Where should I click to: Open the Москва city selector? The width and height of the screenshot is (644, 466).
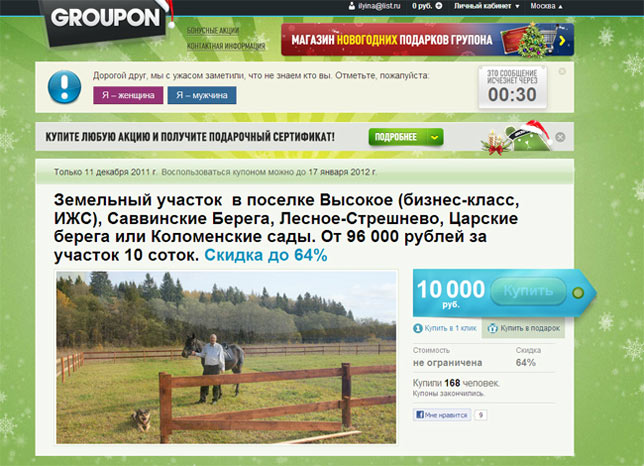[x=546, y=6]
